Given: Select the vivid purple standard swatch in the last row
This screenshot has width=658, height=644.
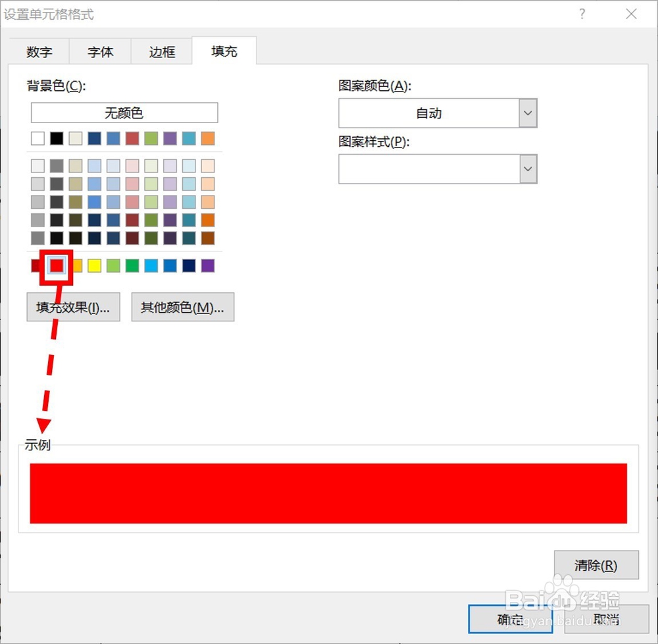Looking at the screenshot, I should tap(208, 265).
